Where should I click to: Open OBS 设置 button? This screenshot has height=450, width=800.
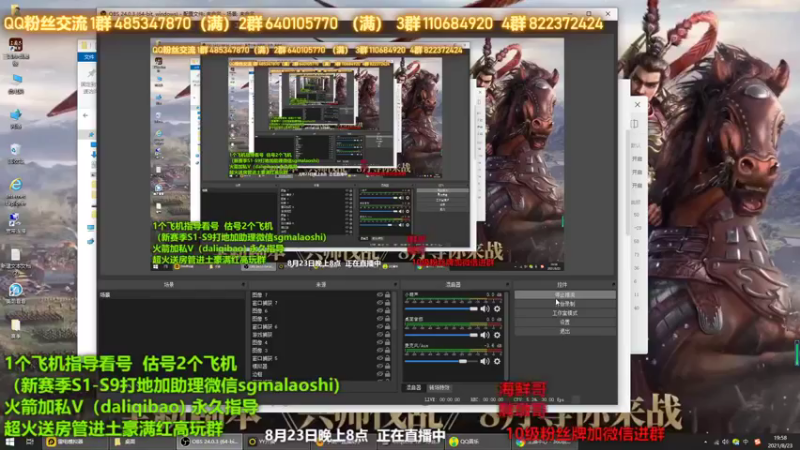click(565, 322)
